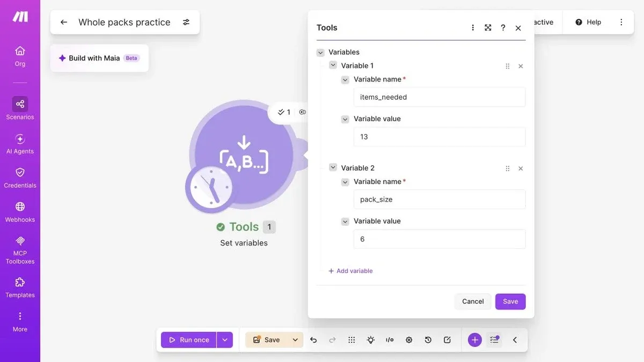Grab the Variable 2 reorder handle
Image resolution: width=644 pixels, height=362 pixels.
coord(508,168)
